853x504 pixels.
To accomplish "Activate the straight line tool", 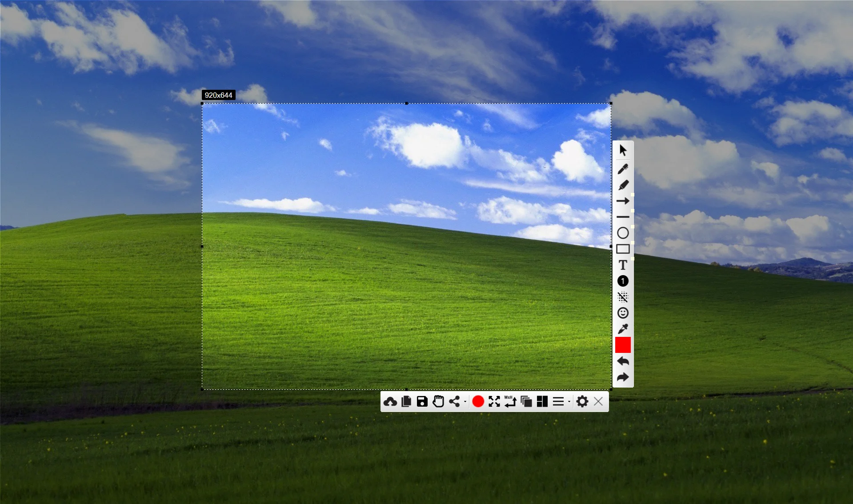I will point(623,217).
